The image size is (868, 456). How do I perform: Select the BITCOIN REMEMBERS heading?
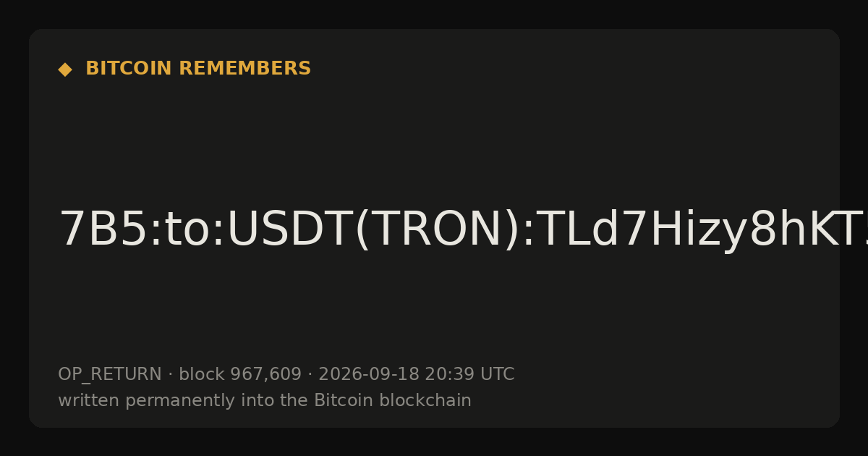198,69
